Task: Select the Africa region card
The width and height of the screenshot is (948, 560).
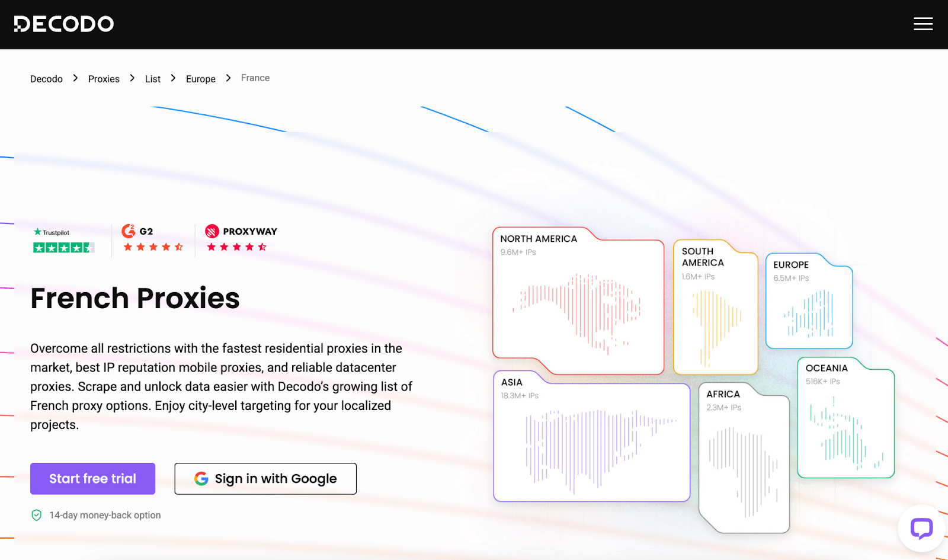Action: click(x=744, y=457)
